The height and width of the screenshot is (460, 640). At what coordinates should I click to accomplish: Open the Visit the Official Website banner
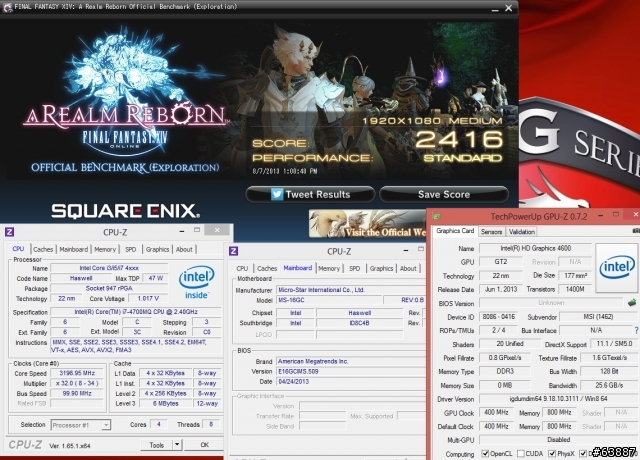(x=367, y=224)
